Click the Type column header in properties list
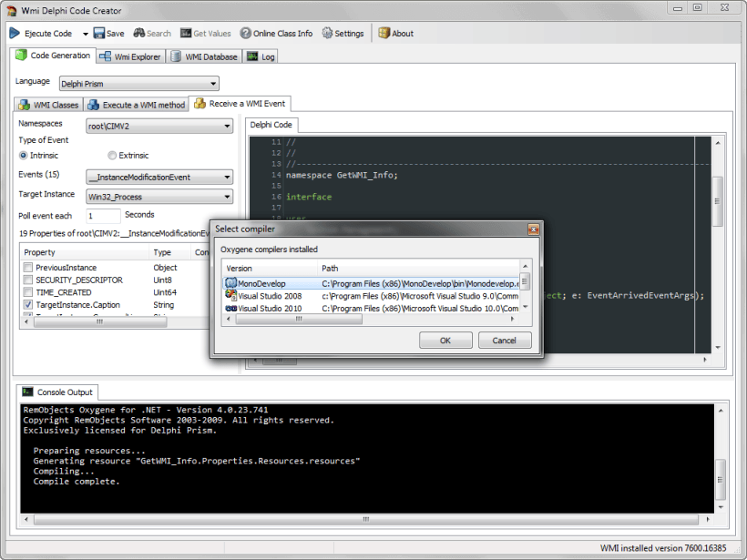Viewport: 747px width, 560px height. pos(169,252)
